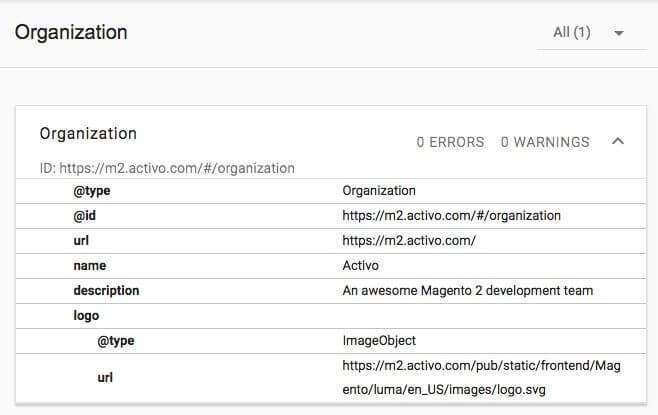Viewport: 658px width, 415px height.
Task: Select the value https://m2.activo.com/
Action: pos(409,240)
